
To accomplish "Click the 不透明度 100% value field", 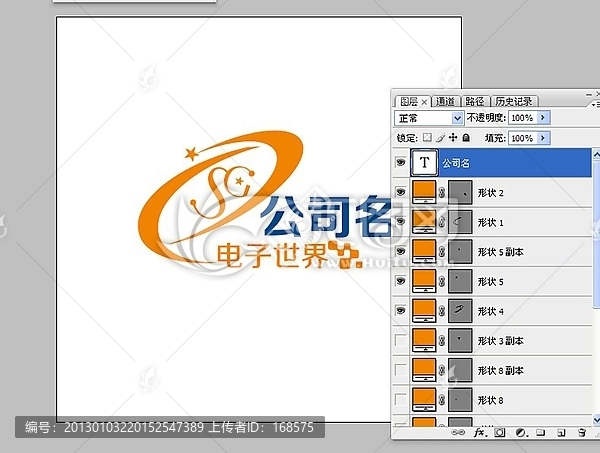I will pos(523,117).
